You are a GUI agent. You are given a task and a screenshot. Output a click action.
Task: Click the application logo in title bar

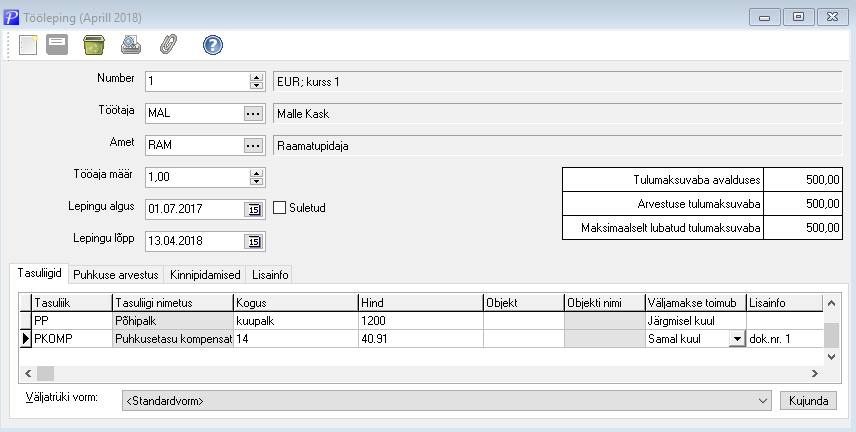pos(11,17)
